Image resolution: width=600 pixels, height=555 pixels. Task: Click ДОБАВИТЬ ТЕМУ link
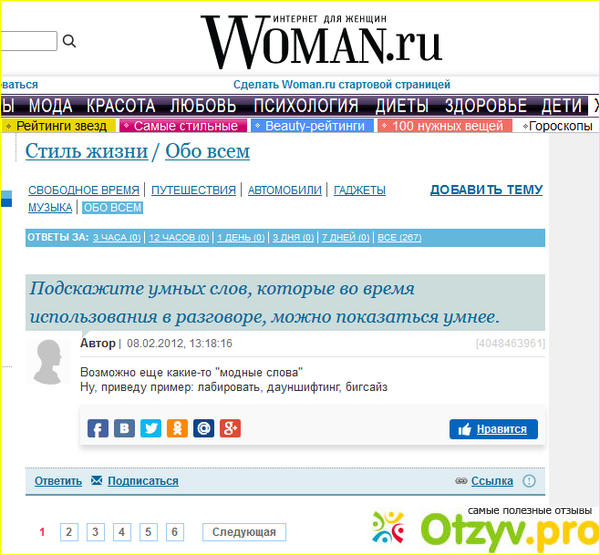pos(486,190)
